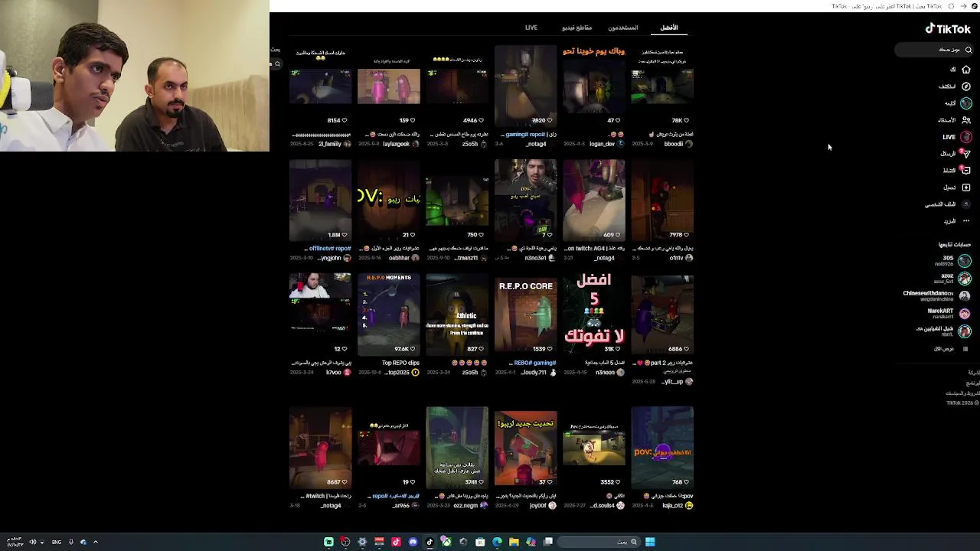Expand the system tray hidden icons chevron
980x551 pixels.
click(96, 542)
